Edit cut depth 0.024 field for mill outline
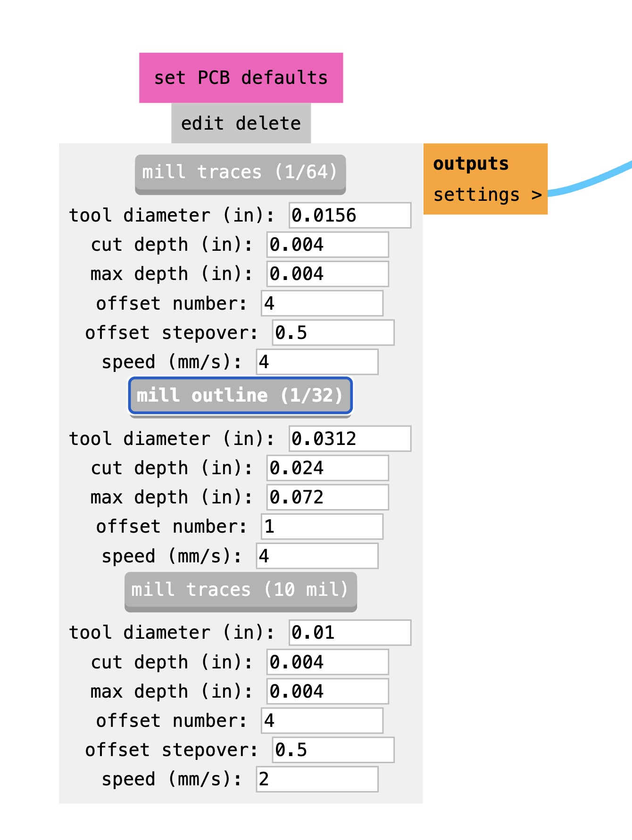The width and height of the screenshot is (632, 840). (328, 468)
